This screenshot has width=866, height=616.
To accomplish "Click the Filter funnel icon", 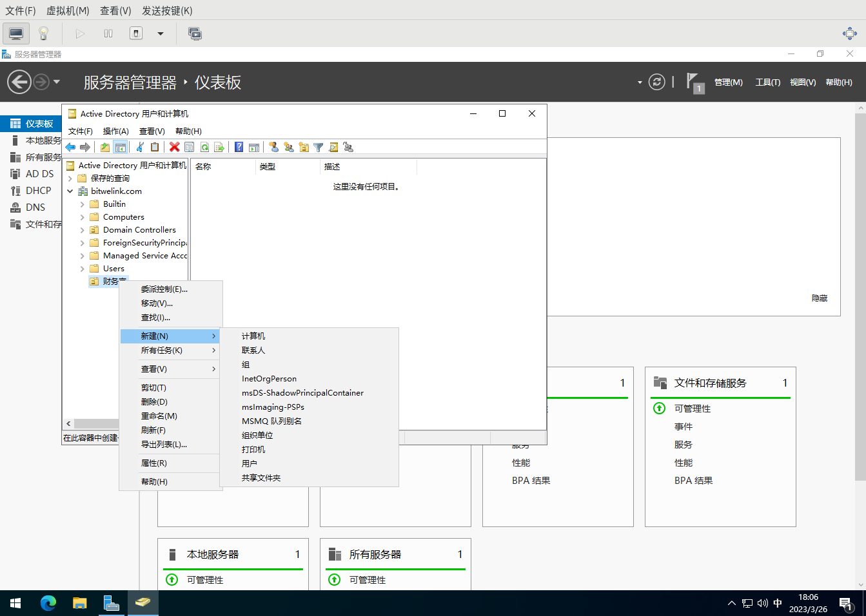I will pos(319,147).
